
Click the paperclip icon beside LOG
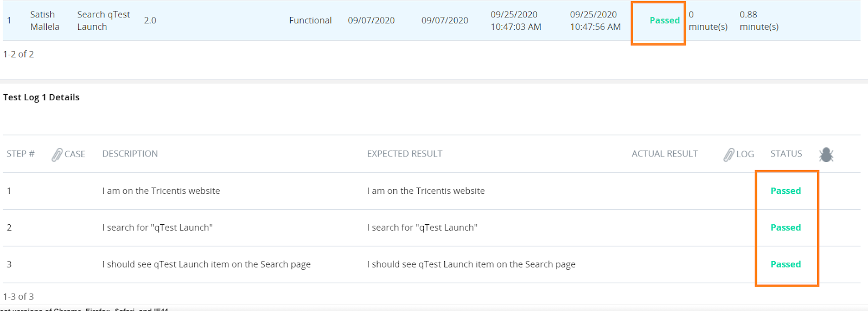(x=729, y=155)
